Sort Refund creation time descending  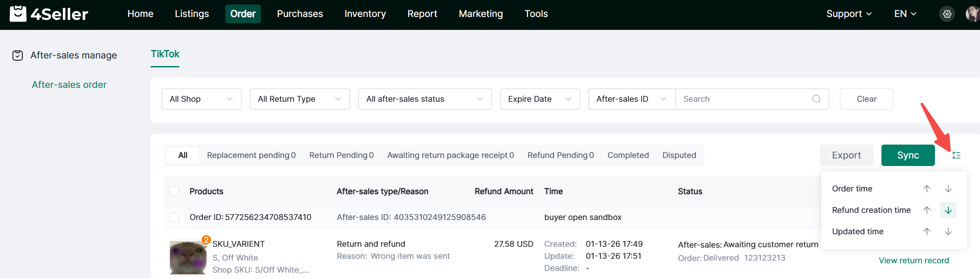point(948,210)
